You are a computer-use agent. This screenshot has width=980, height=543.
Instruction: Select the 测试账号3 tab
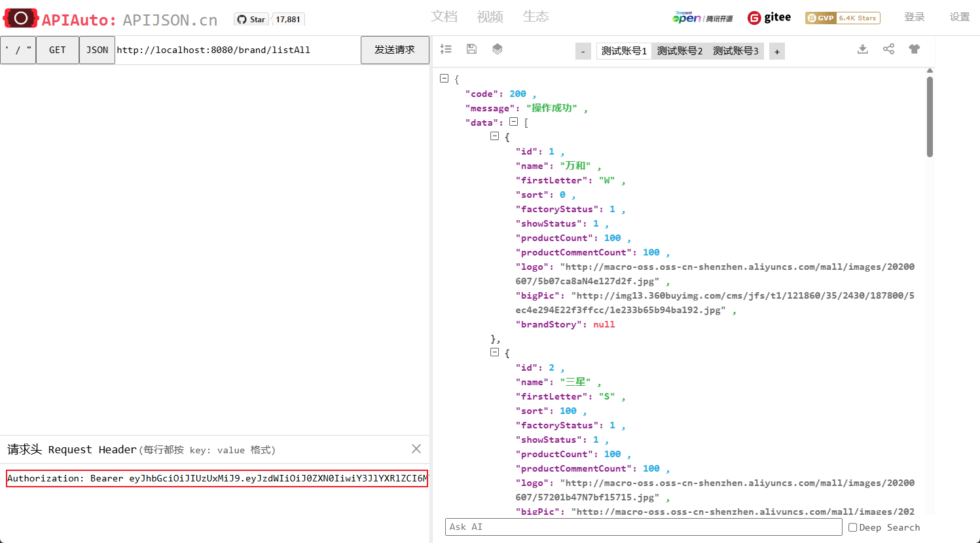(x=735, y=51)
